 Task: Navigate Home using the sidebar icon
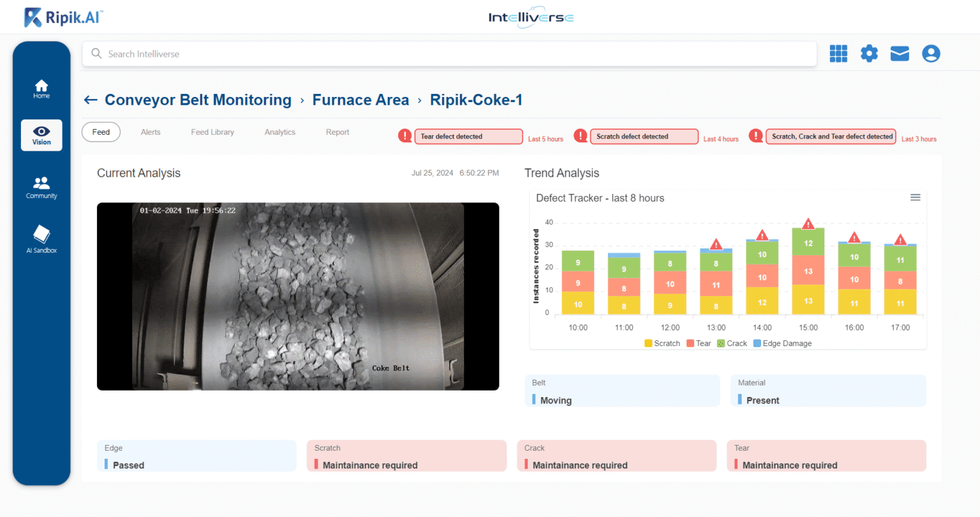41,88
